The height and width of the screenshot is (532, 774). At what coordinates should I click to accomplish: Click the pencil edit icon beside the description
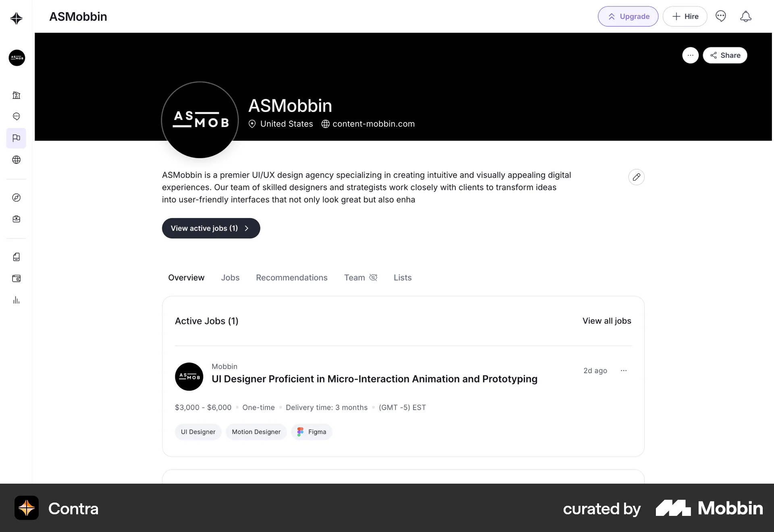click(x=636, y=177)
